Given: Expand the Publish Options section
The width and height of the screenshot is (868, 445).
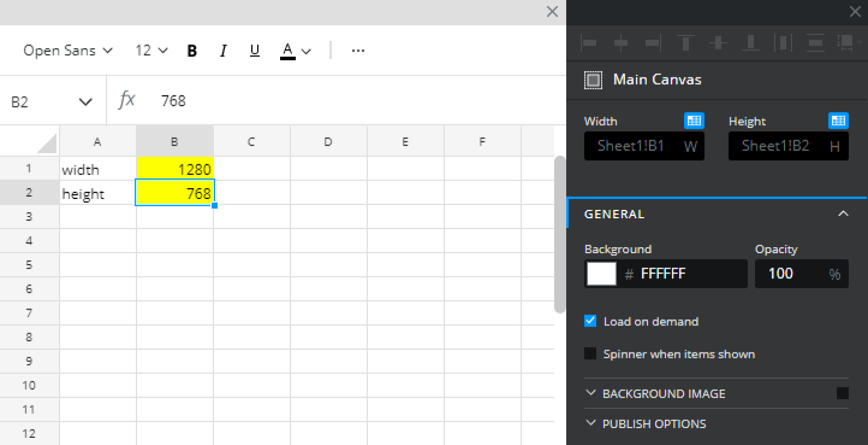Looking at the screenshot, I should (x=654, y=424).
